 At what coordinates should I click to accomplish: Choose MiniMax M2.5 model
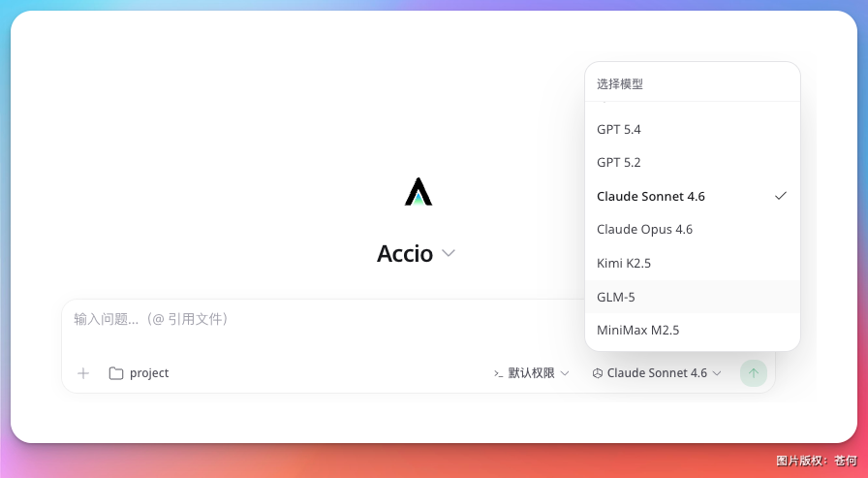coord(692,330)
